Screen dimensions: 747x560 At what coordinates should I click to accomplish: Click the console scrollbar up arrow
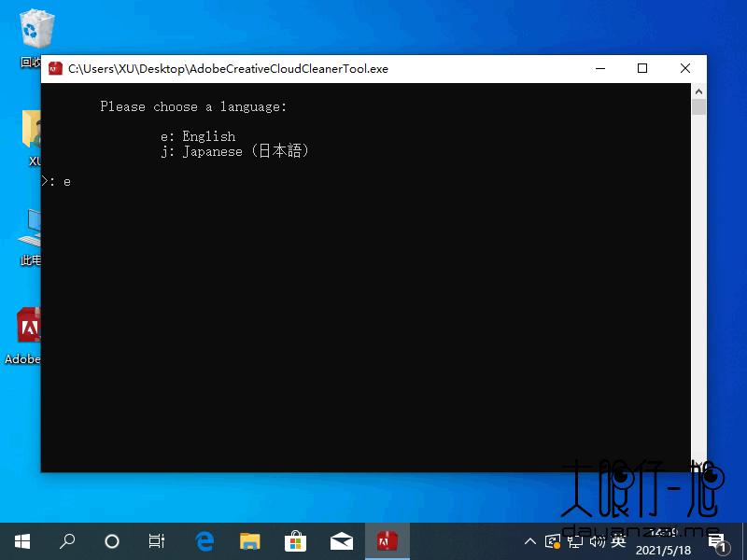(698, 91)
